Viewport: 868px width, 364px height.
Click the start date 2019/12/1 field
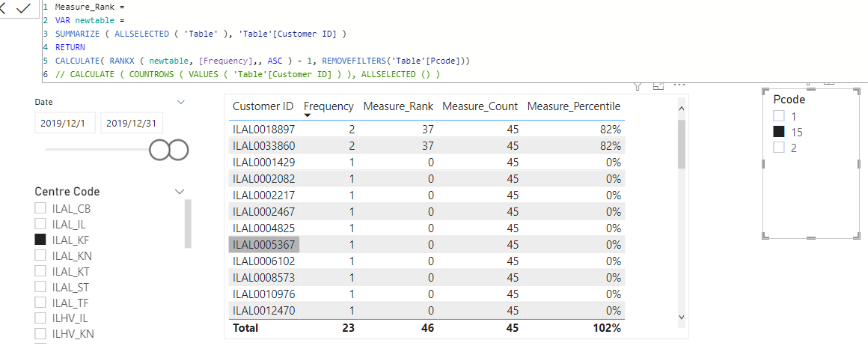65,123
